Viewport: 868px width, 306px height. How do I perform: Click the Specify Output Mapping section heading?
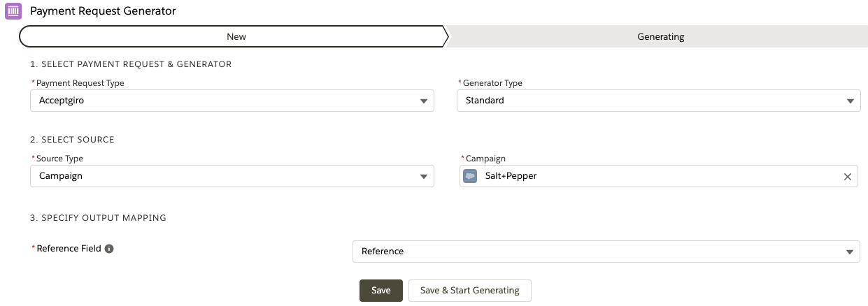(98, 218)
